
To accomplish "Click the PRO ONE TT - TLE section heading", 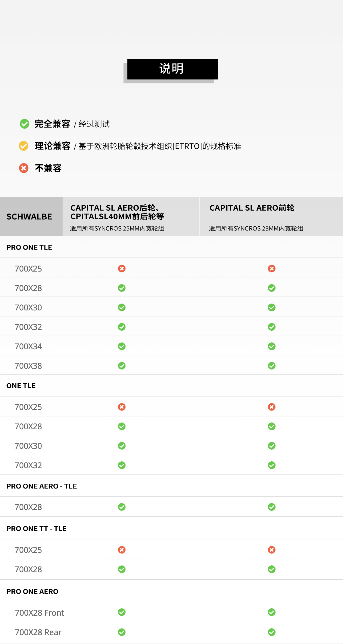I will click(x=37, y=529).
